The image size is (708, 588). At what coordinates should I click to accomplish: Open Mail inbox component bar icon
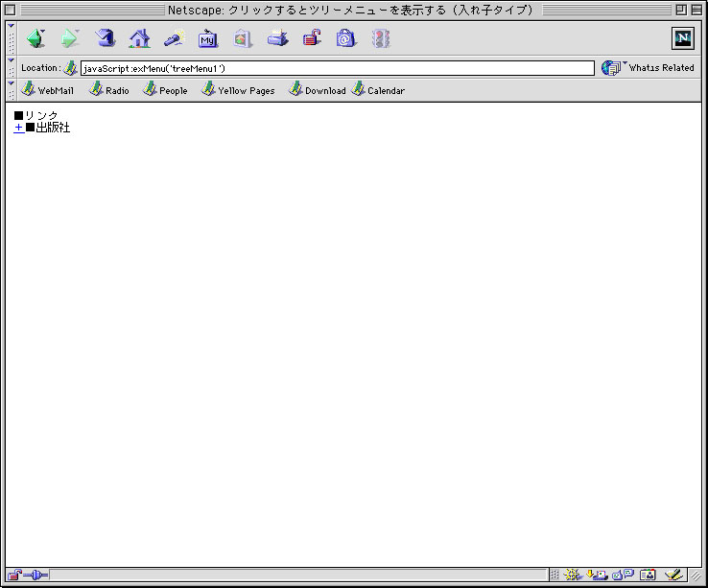click(597, 575)
